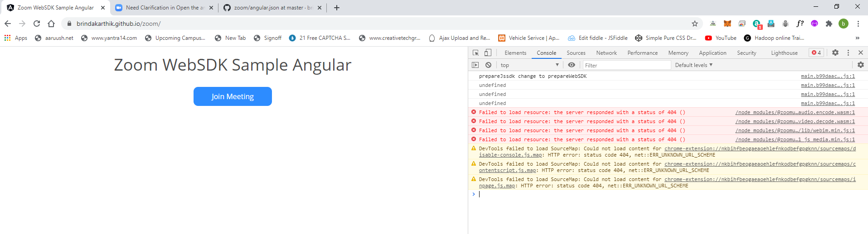868x234 pixels.
Task: Open the aaruush.net bookmark
Action: (54, 38)
